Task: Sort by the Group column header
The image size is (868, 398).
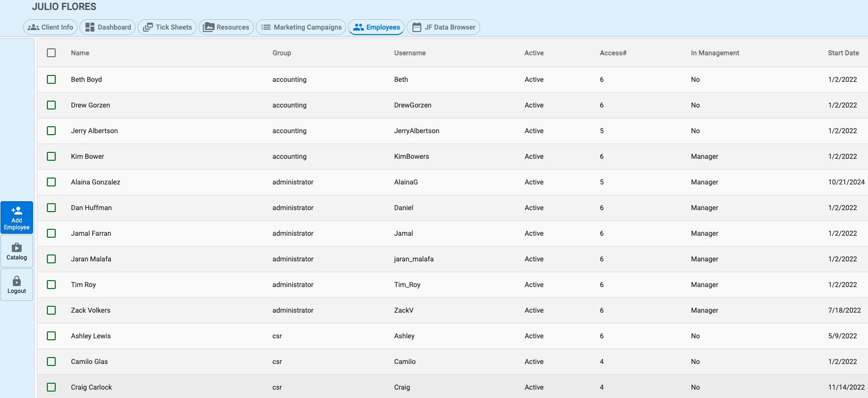Action: tap(281, 53)
